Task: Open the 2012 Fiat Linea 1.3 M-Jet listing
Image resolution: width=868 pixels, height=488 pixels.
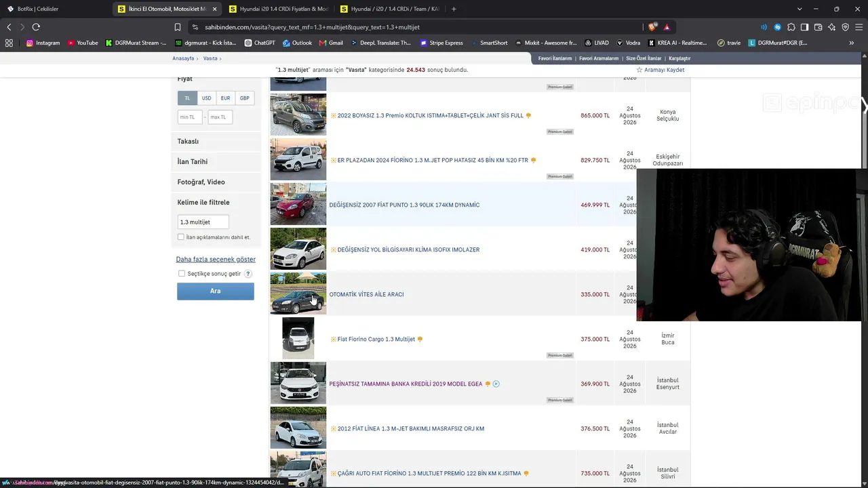Action: pos(411,428)
